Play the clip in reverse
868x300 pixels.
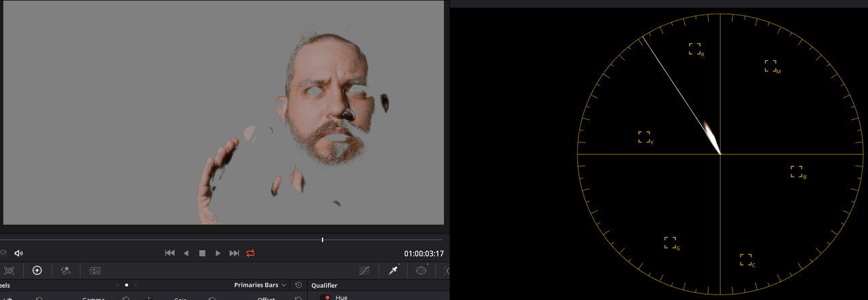click(186, 253)
